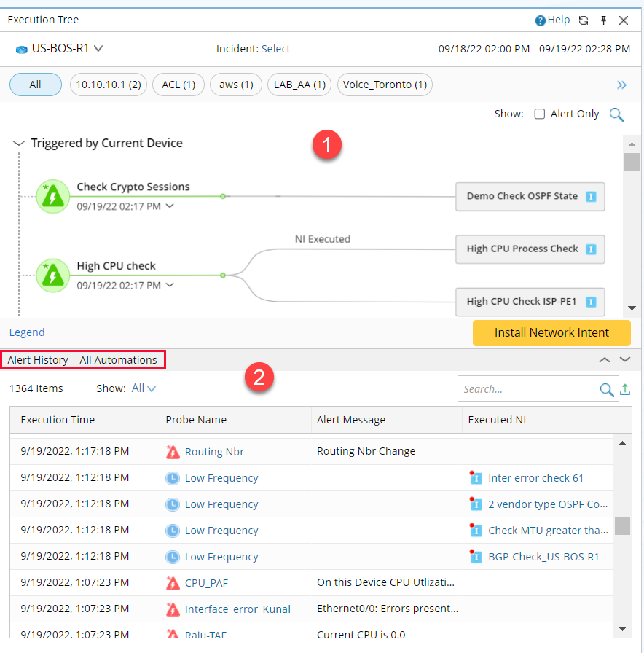Switch to the ACL (1) filter tab
644x653 pixels.
[178, 85]
